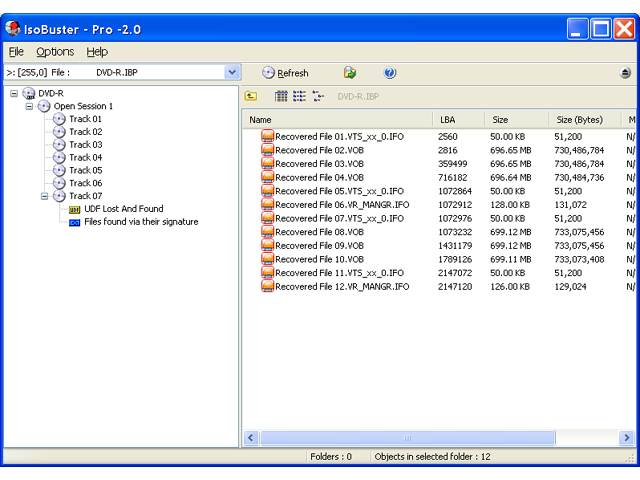This screenshot has width=640, height=480.
Task: Click the Refresh toolbar button
Action: (285, 73)
